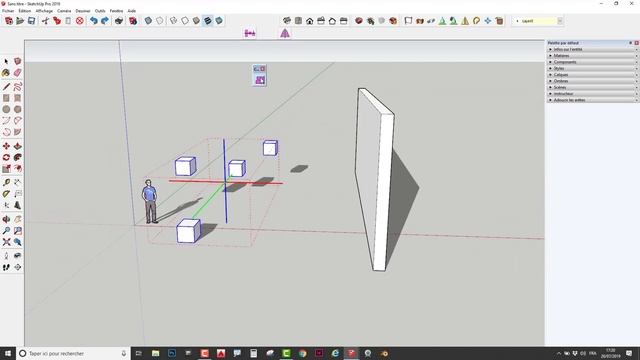Select the arrow Select tool
This screenshot has height=360, width=640.
click(6, 61)
